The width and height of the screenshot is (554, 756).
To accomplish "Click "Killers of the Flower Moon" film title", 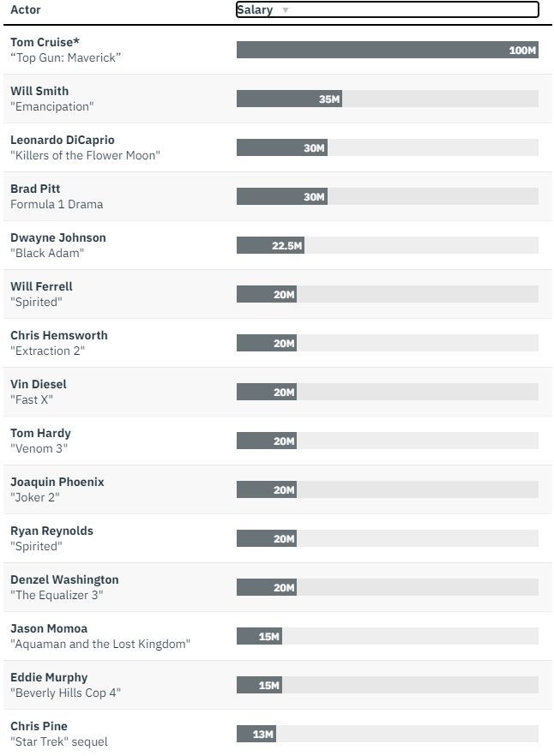I will pos(85,155).
